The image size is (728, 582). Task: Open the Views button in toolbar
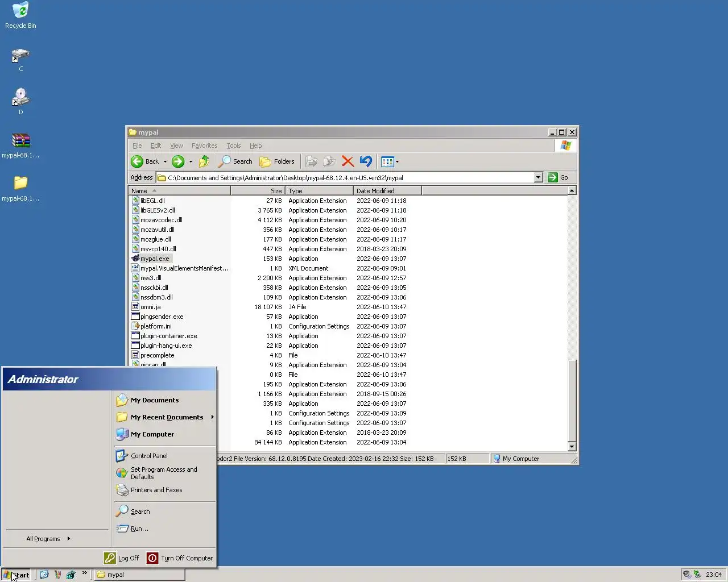coord(387,161)
